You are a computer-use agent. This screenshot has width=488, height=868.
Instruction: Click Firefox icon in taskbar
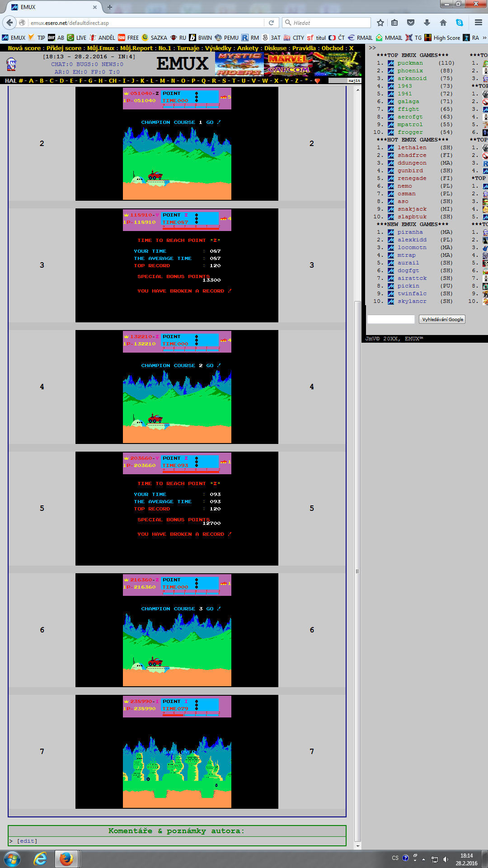pos(66,859)
